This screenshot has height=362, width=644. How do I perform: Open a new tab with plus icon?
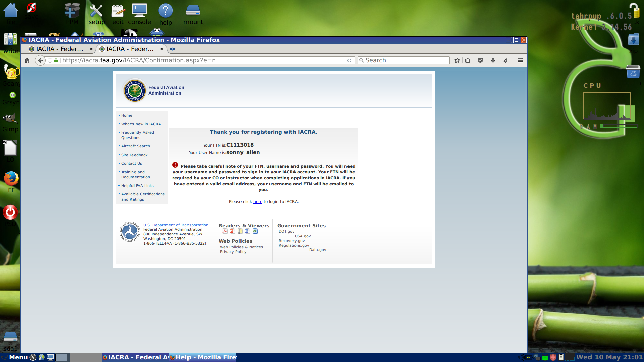coord(173,49)
